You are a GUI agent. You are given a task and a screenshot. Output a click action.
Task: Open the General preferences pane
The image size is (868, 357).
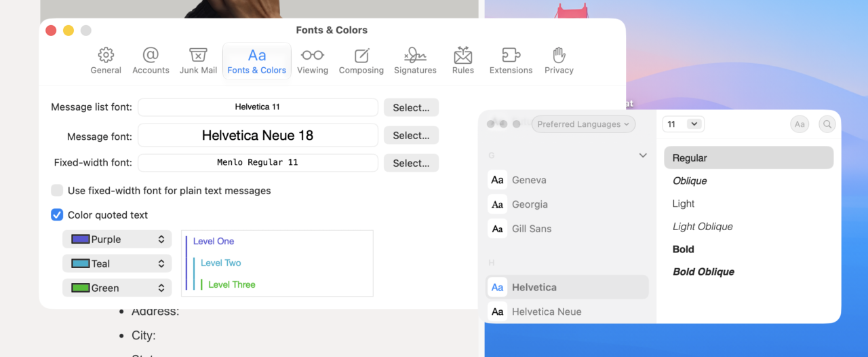click(x=106, y=61)
